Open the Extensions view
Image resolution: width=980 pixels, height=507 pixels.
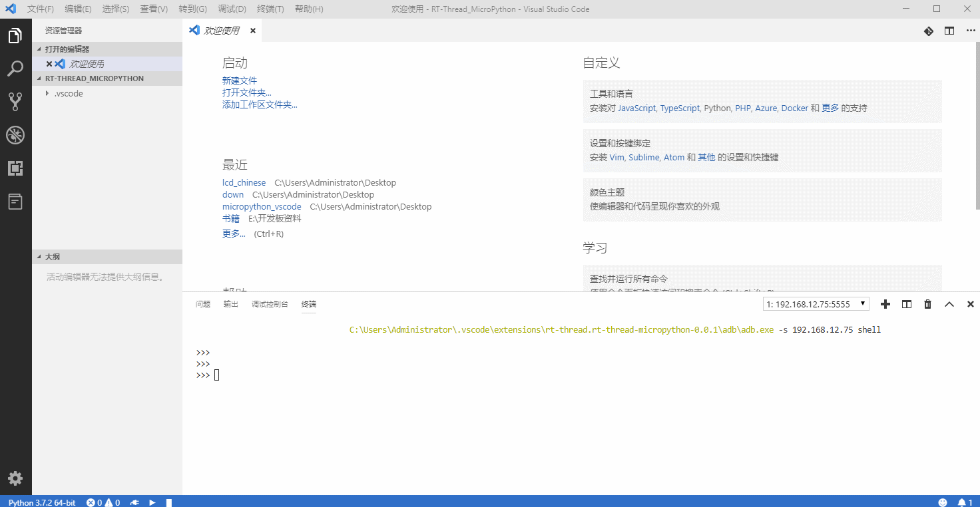tap(15, 168)
